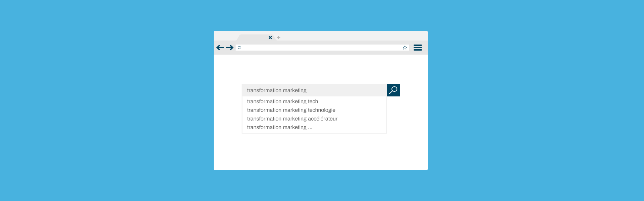The image size is (644, 201).
Task: Click the blue background outside browser window
Action: click(101, 100)
